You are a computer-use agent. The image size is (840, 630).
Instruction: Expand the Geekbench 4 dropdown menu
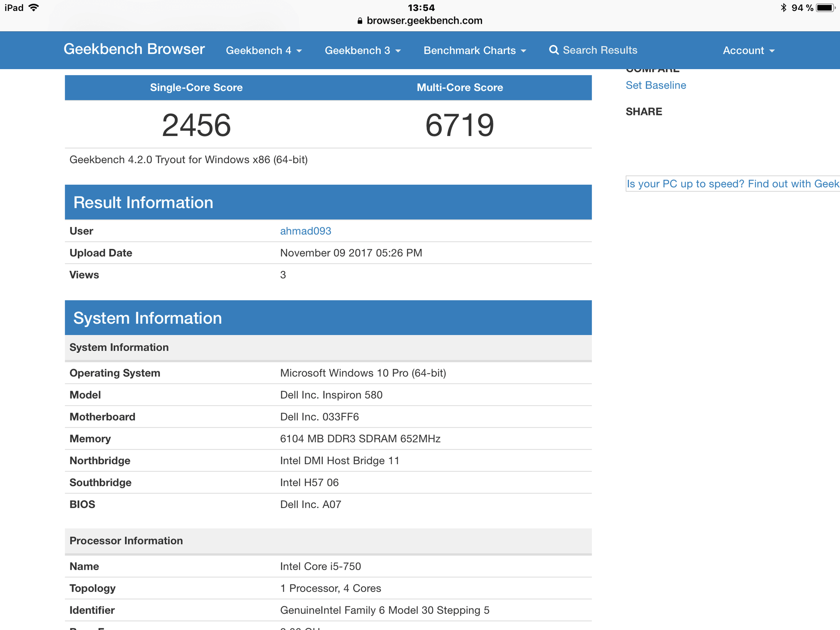(264, 51)
